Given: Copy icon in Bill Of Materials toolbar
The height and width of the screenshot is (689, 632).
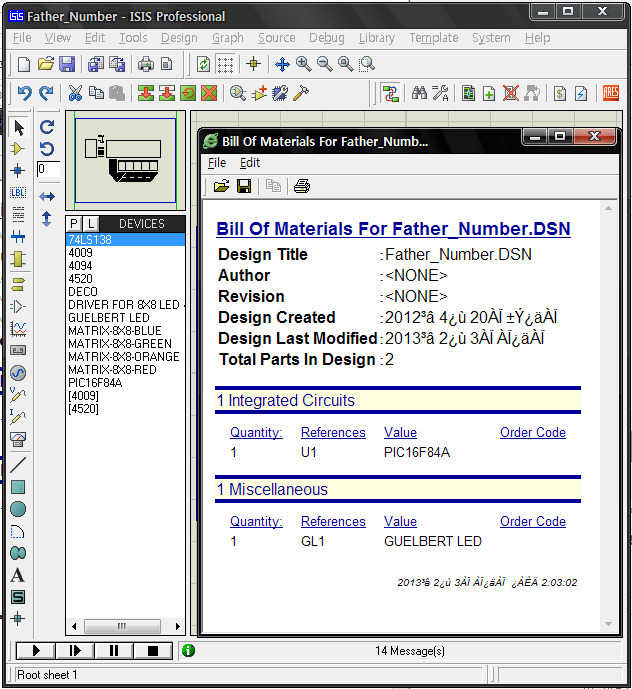Looking at the screenshot, I should pyautogui.click(x=273, y=186).
